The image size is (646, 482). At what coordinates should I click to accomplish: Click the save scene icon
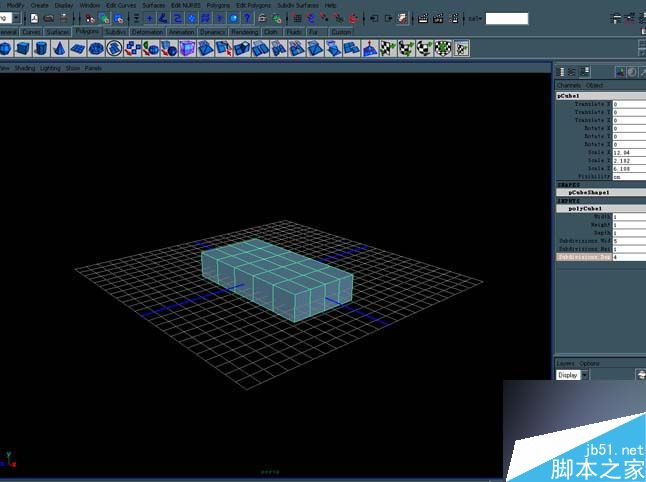[x=63, y=18]
